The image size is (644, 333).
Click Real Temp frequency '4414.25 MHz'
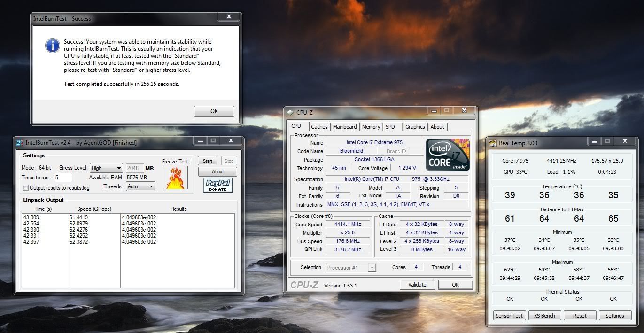(561, 161)
